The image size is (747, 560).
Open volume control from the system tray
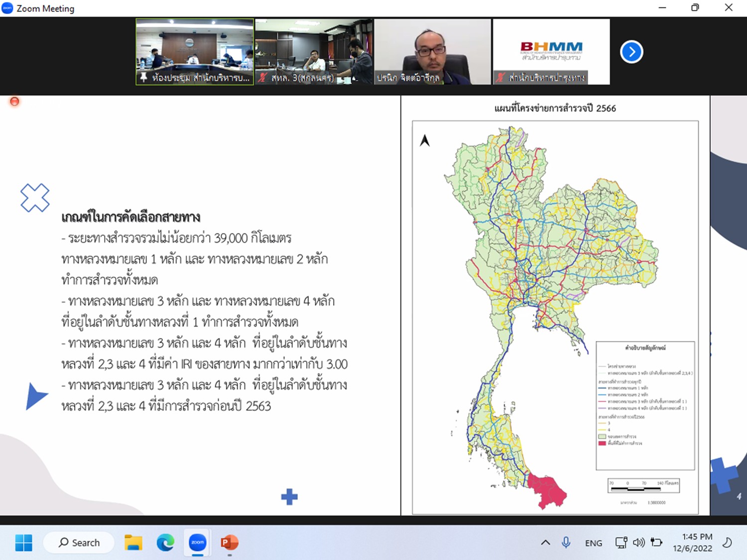pyautogui.click(x=639, y=543)
